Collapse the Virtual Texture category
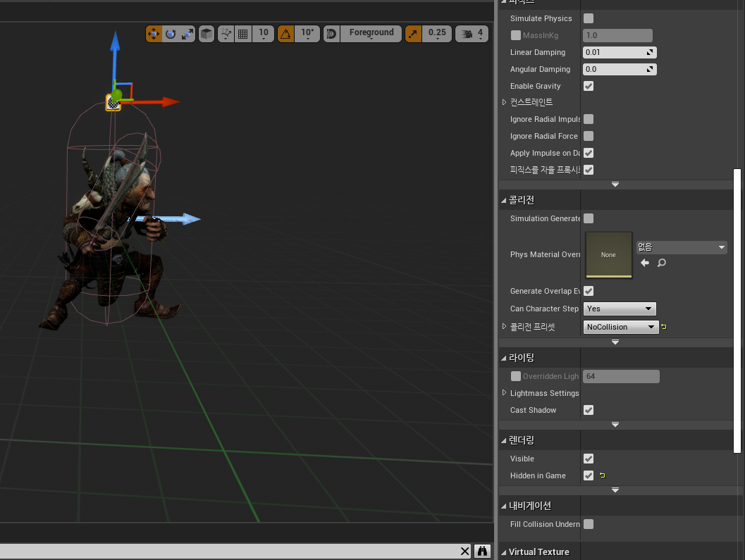 (504, 552)
